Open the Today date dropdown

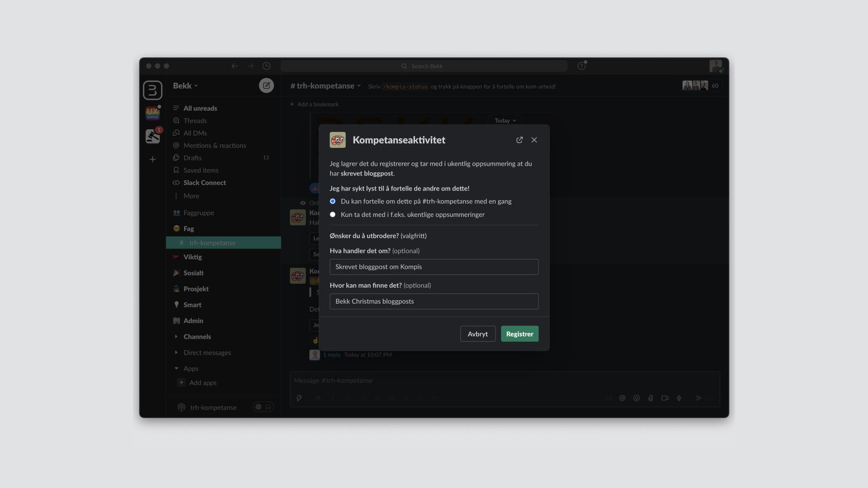pyautogui.click(x=505, y=120)
